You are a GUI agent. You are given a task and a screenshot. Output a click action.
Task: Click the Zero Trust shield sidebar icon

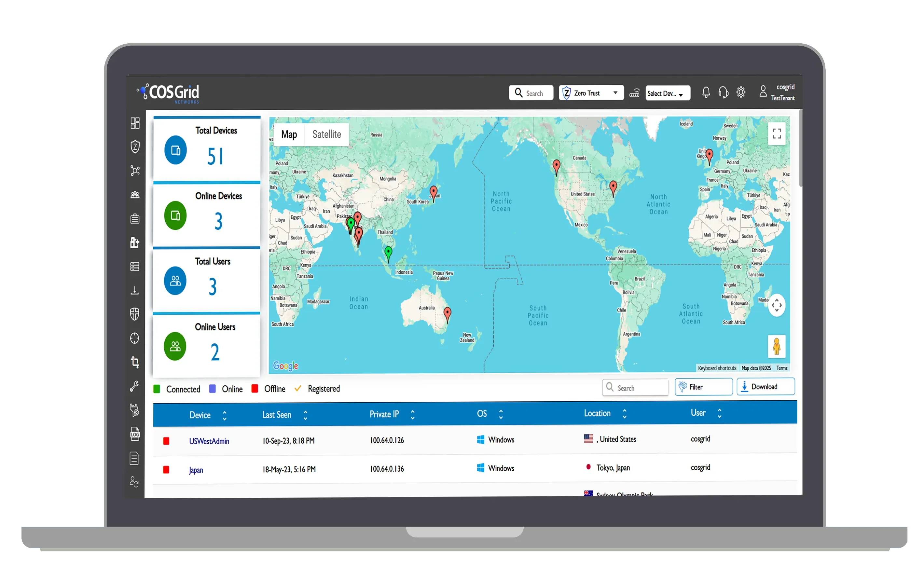pos(135,146)
